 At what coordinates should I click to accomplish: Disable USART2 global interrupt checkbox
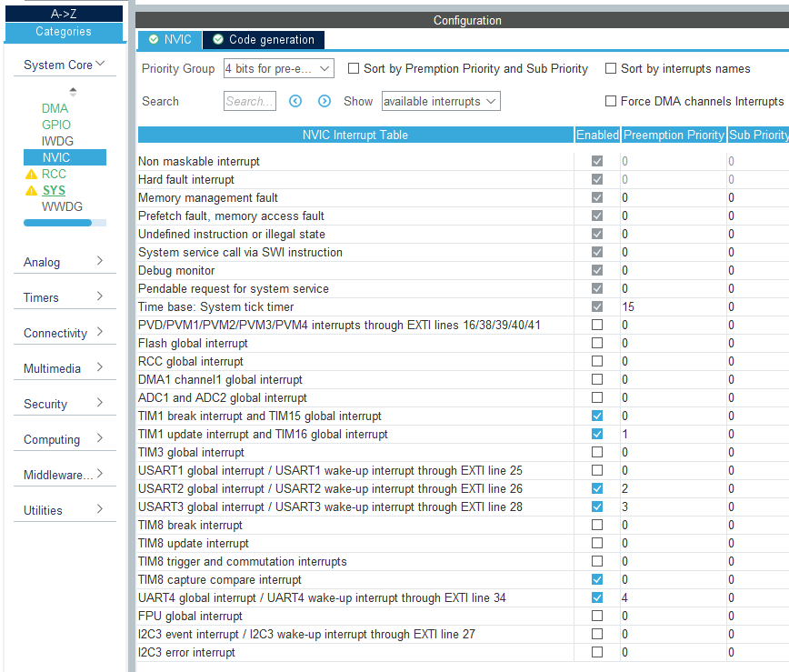pyautogui.click(x=597, y=488)
